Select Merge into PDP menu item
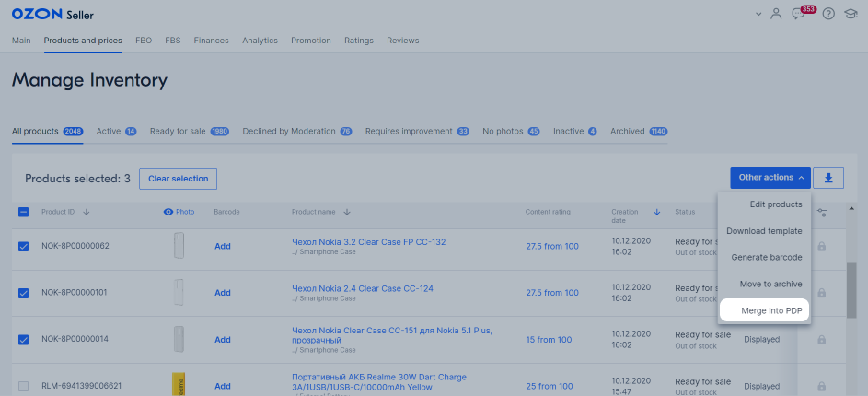 tap(765, 310)
